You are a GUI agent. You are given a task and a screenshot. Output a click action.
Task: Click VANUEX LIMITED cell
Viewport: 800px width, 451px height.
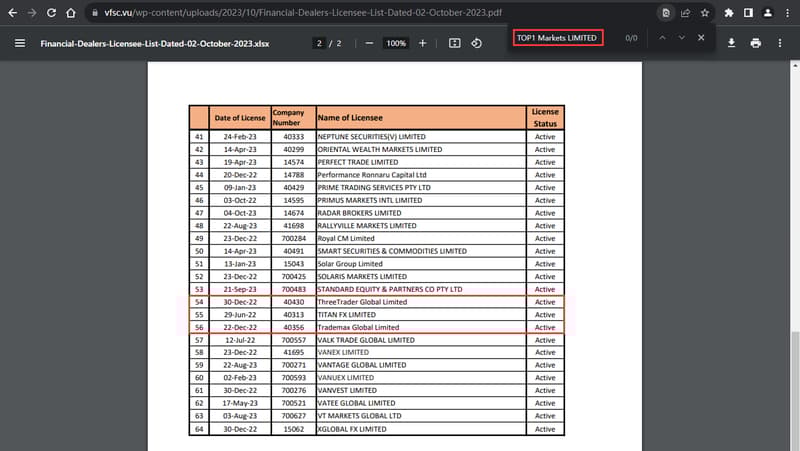point(421,378)
